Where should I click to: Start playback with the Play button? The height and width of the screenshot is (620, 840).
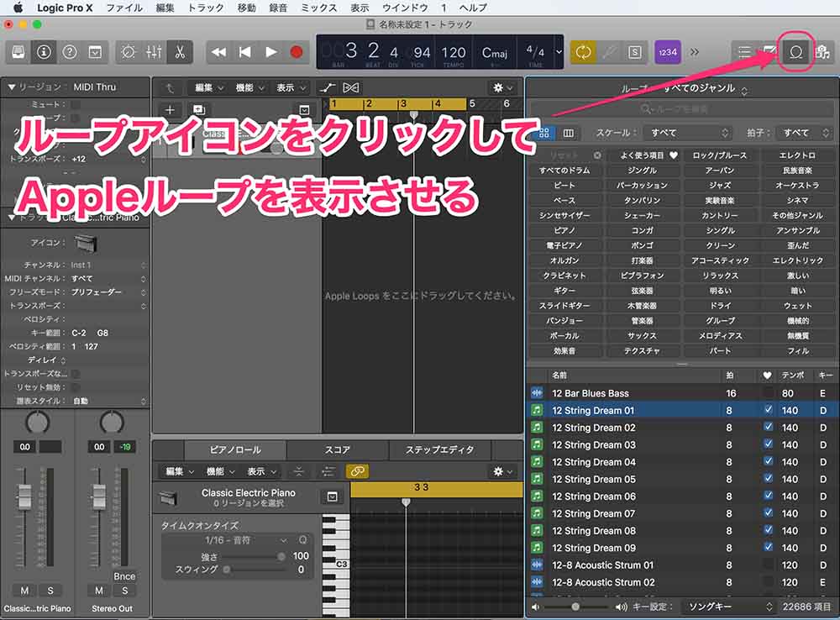pos(271,52)
